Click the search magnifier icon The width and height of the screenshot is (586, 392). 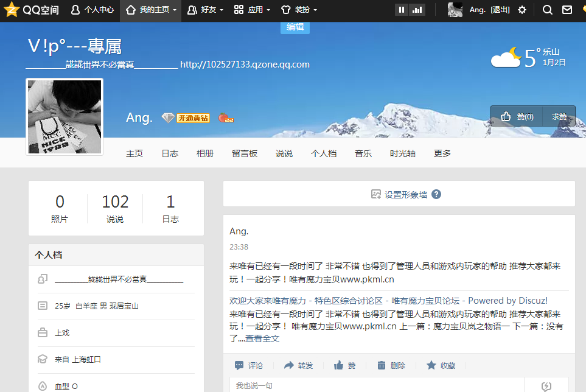pyautogui.click(x=547, y=10)
